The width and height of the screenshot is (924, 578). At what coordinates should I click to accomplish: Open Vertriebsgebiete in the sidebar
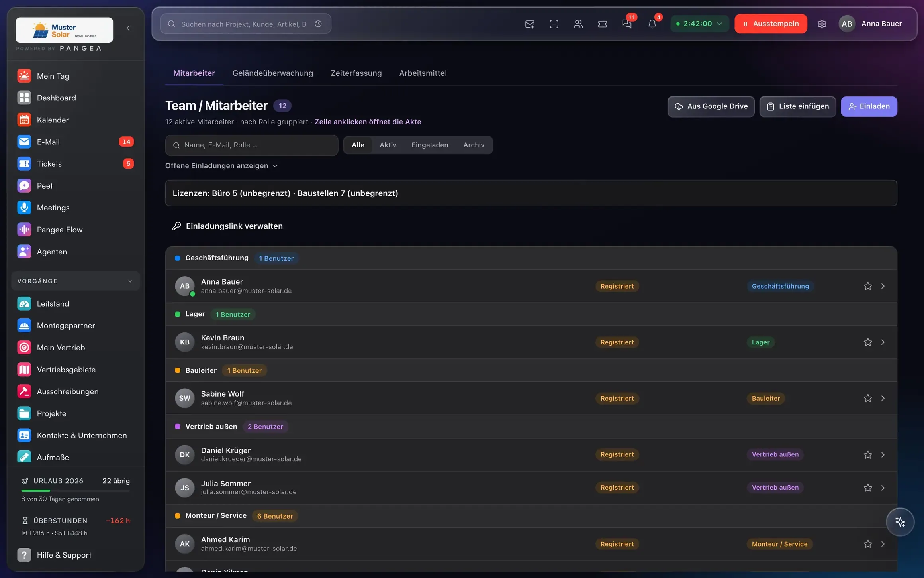(x=75, y=370)
